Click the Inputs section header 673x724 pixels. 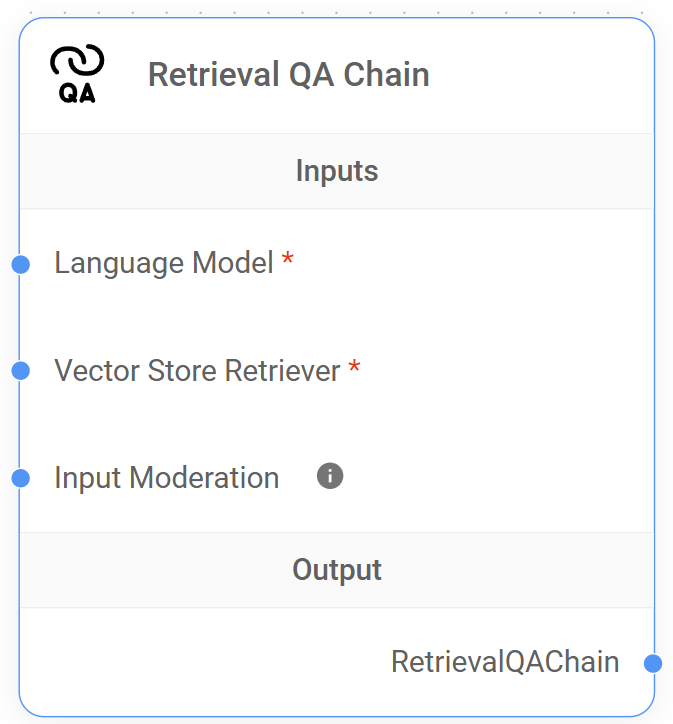click(337, 171)
